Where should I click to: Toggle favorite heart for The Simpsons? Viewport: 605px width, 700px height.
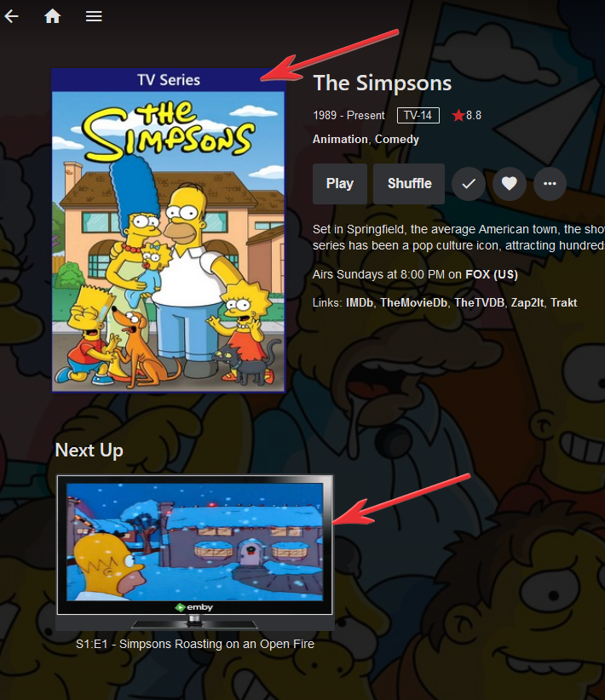[x=509, y=183]
